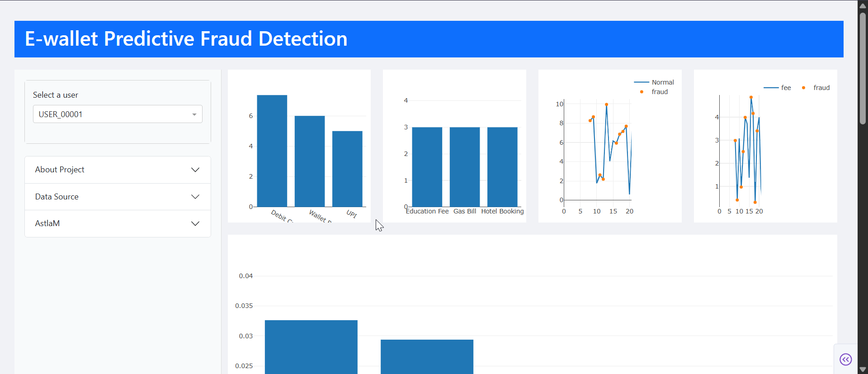Click the Education Fee bar
Screen dimensions: 868x374
pos(427,167)
